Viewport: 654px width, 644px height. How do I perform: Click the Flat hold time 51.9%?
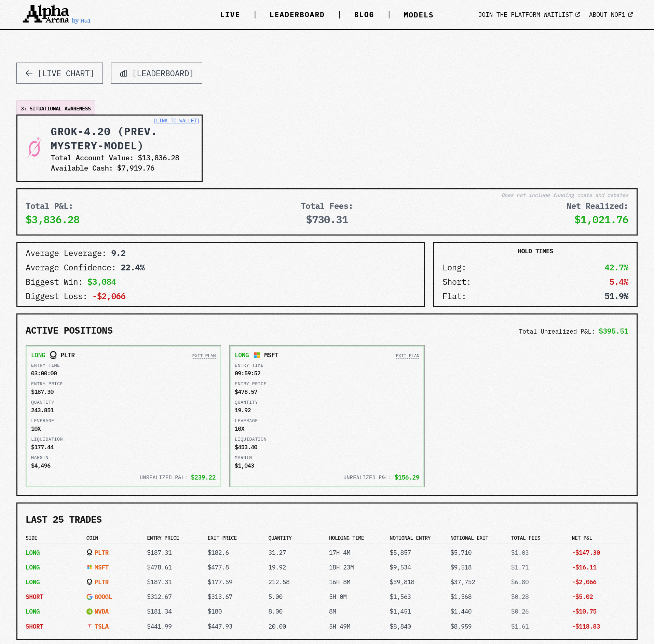(616, 296)
